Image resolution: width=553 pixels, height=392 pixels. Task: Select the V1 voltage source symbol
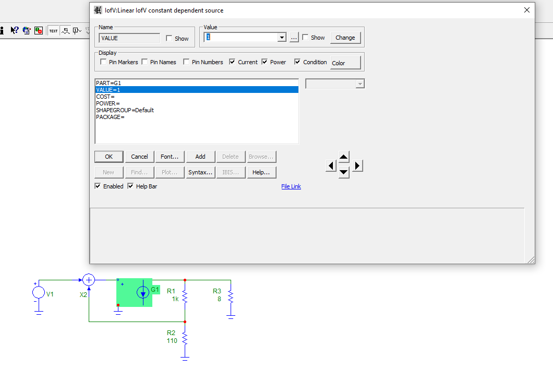(39, 292)
